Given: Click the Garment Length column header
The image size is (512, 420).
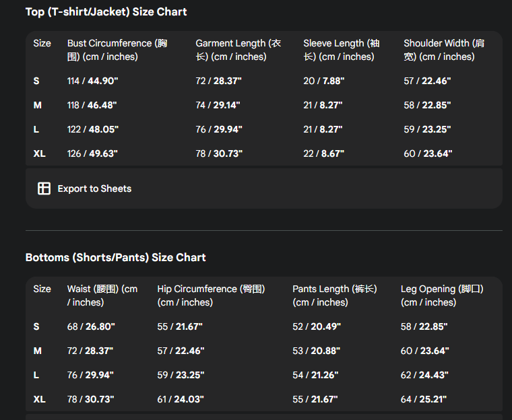Looking at the screenshot, I should 238,50.
